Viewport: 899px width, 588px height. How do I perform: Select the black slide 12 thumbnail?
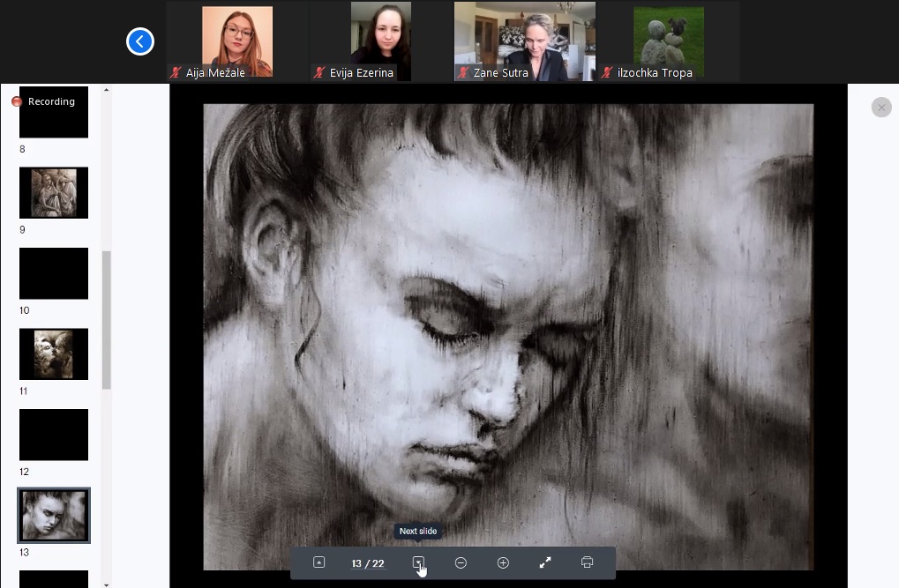54,435
